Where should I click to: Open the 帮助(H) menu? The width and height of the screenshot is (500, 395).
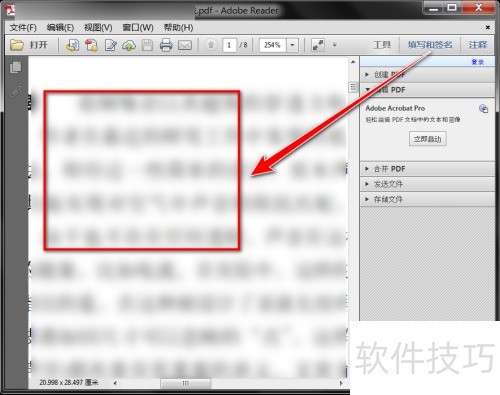point(178,27)
